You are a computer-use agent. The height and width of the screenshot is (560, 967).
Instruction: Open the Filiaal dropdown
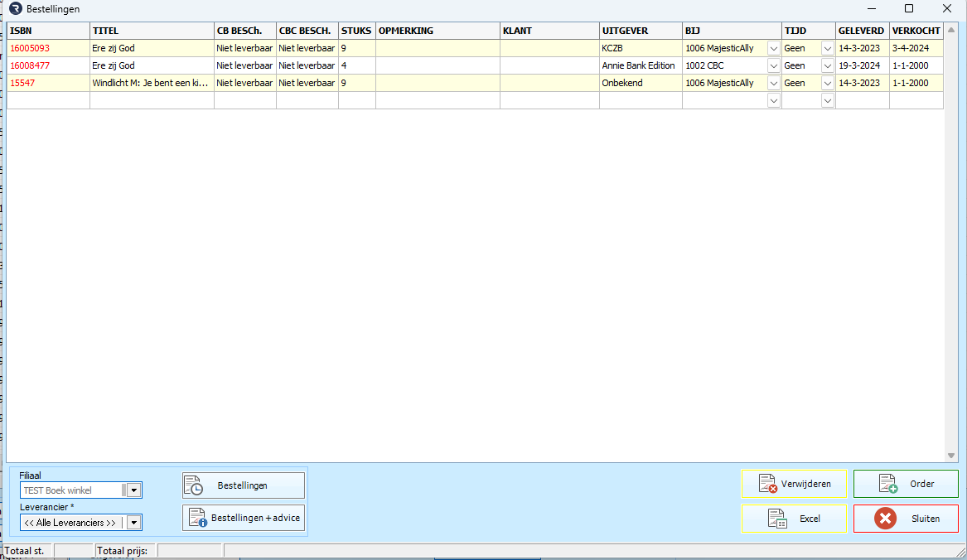133,490
